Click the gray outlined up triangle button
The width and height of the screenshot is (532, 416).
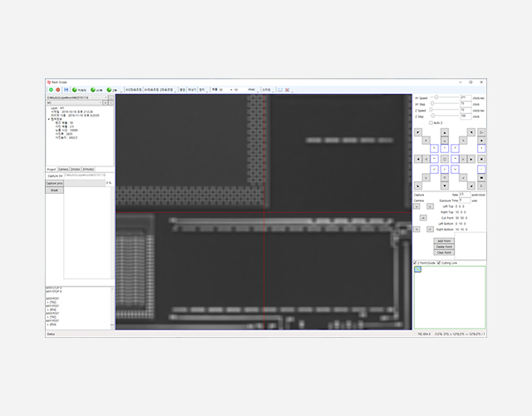(445, 141)
